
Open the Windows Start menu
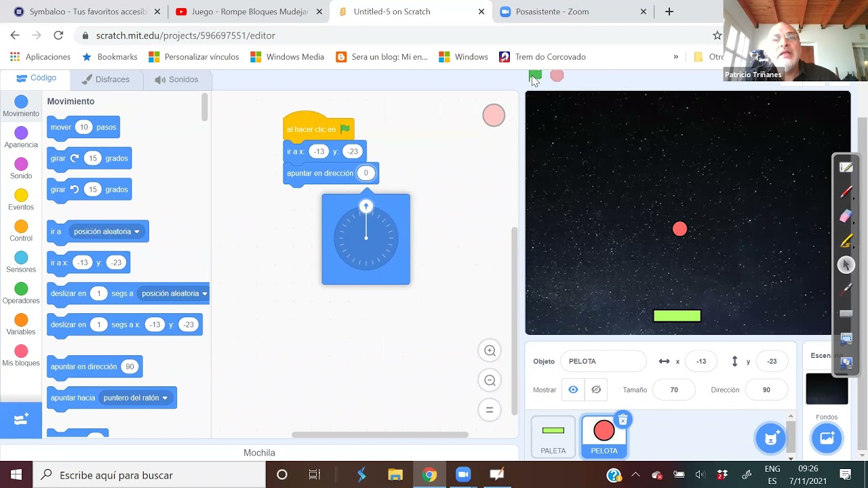click(16, 474)
